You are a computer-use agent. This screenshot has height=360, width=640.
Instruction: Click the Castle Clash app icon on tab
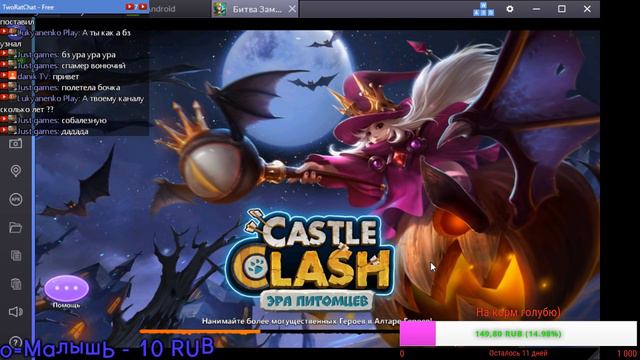click(220, 9)
